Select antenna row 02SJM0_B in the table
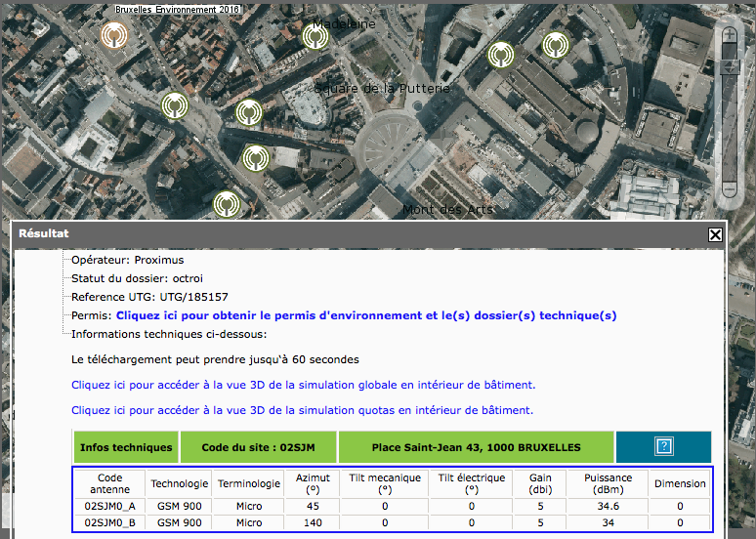The height and width of the screenshot is (539, 756). click(109, 522)
